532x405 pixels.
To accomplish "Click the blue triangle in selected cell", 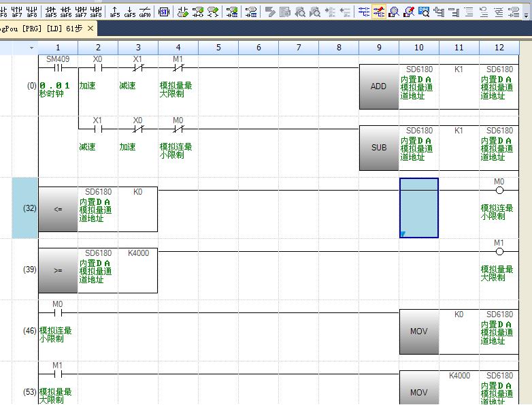I will pyautogui.click(x=403, y=234).
